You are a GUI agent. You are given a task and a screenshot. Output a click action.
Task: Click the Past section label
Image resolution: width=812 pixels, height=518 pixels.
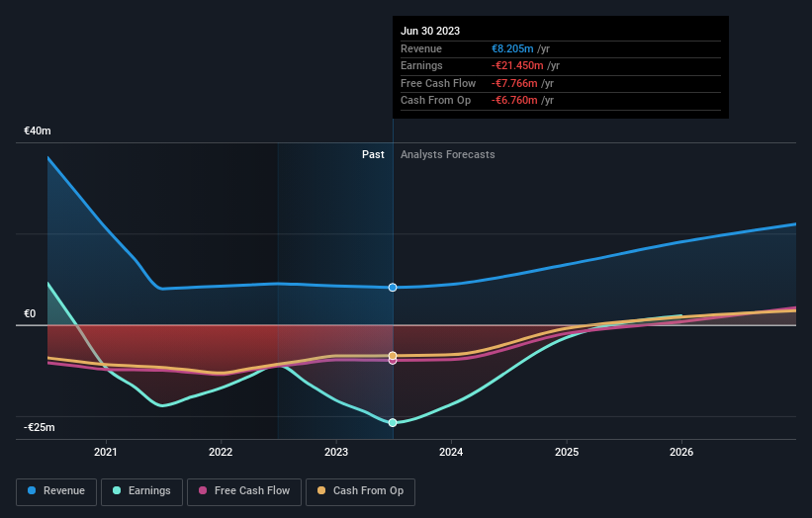373,154
